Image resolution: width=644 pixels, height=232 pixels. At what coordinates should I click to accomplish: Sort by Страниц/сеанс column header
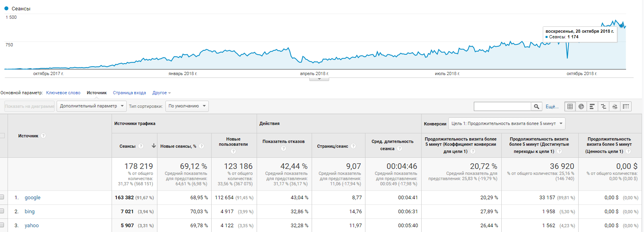click(333, 146)
